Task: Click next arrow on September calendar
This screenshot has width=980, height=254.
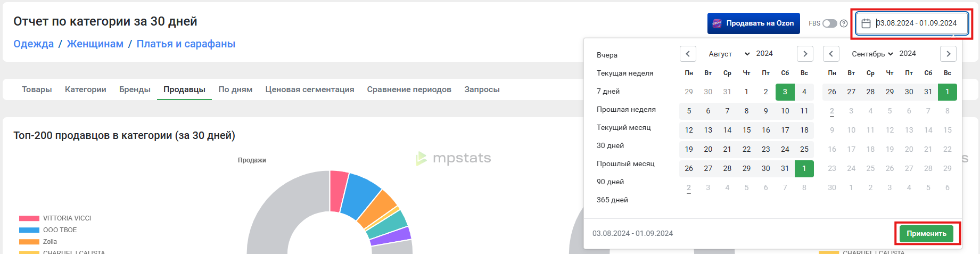Action: [x=948, y=54]
